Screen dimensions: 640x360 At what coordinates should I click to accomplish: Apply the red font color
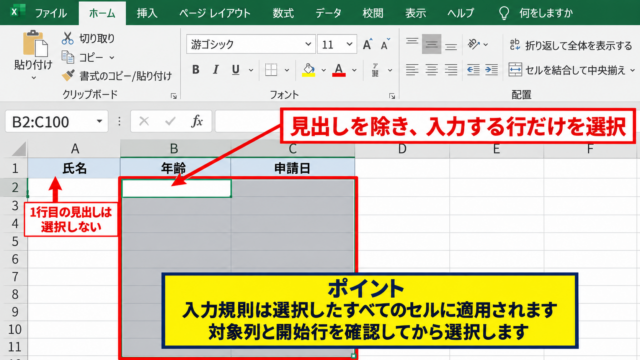point(339,70)
